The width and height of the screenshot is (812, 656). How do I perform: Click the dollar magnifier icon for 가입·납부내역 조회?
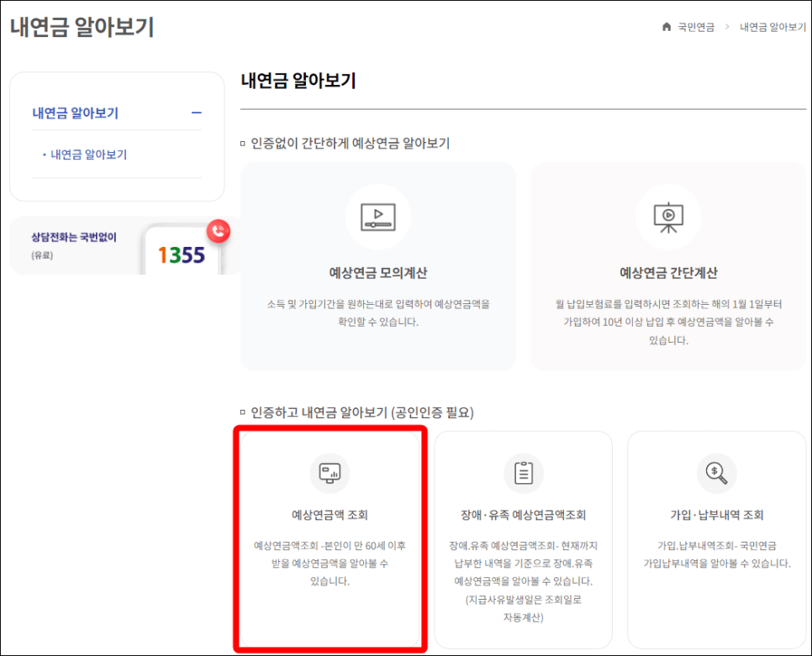(716, 472)
